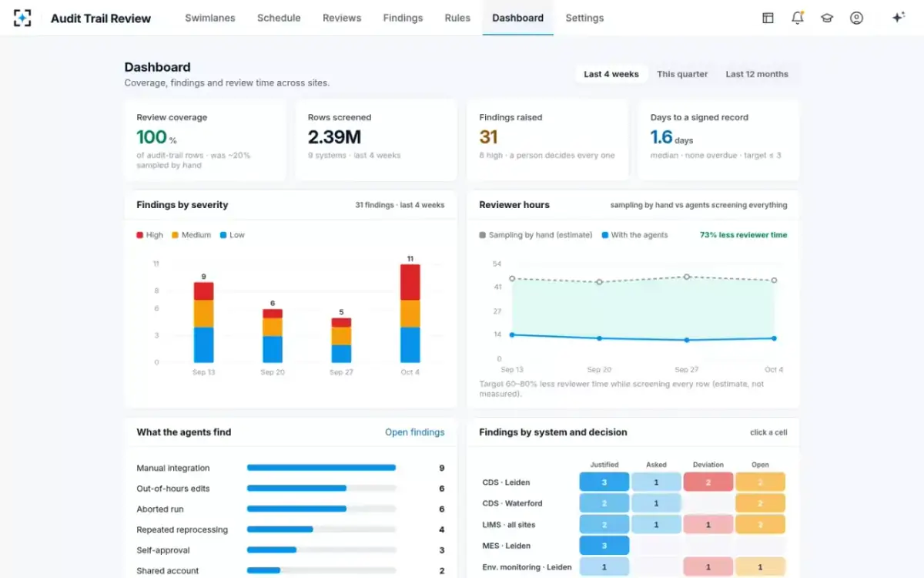Click the Reviewer hours chart heading

(x=514, y=205)
